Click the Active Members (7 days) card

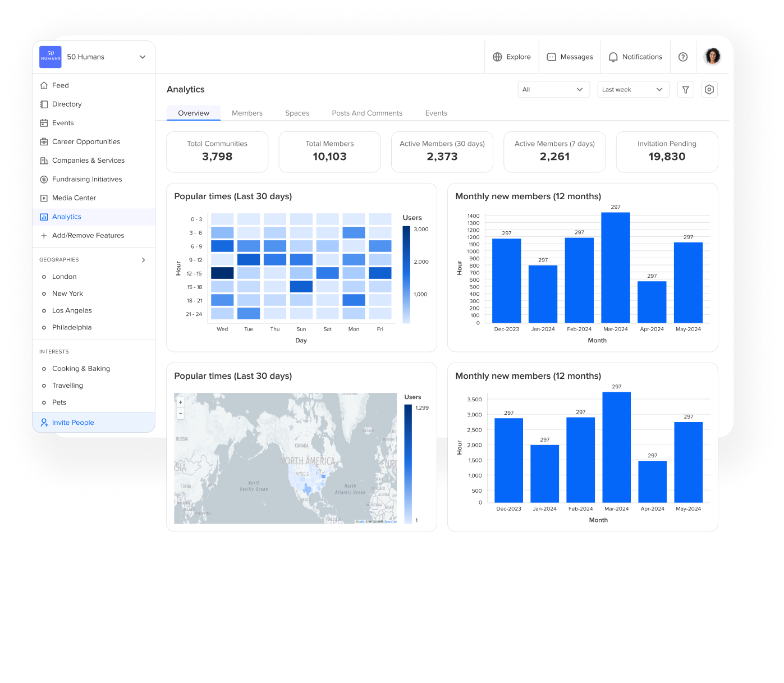554,152
